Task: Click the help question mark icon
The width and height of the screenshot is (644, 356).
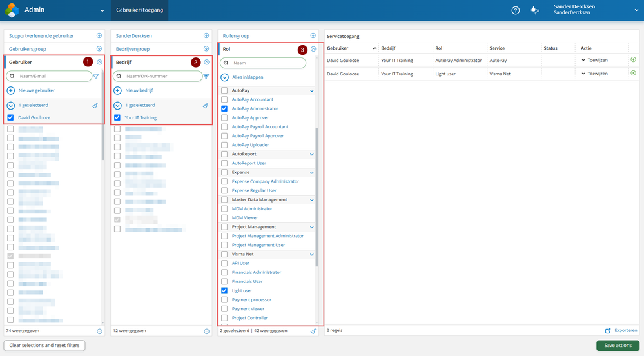Action: [x=515, y=10]
